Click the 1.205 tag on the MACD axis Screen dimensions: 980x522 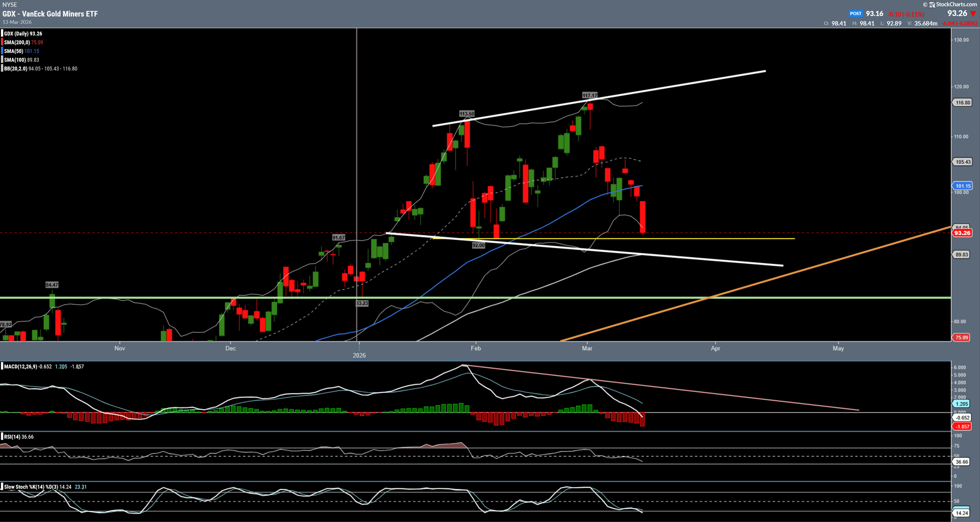pyautogui.click(x=962, y=404)
